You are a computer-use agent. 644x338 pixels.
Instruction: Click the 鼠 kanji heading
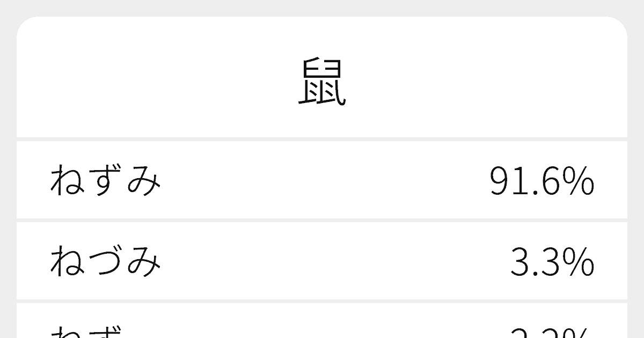tap(322, 83)
